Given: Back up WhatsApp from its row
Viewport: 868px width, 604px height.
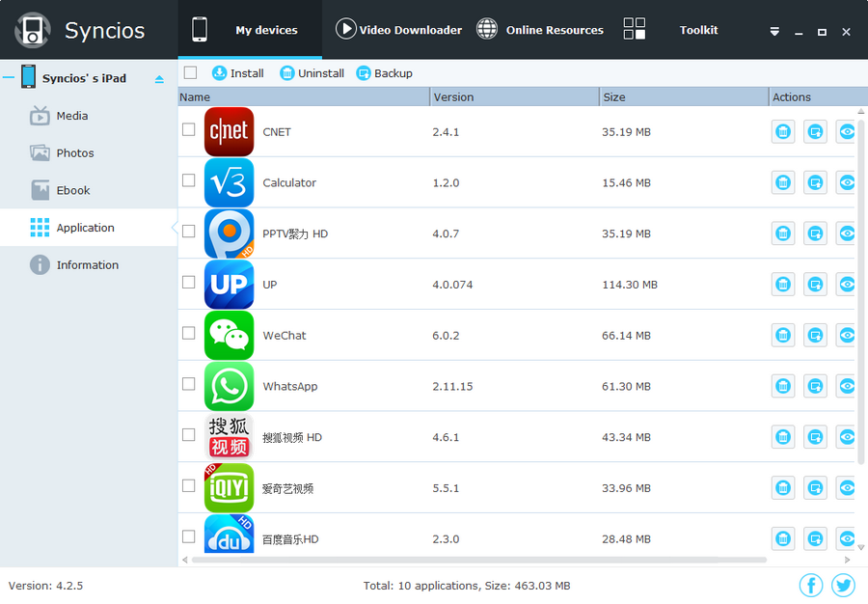Looking at the screenshot, I should coord(815,387).
